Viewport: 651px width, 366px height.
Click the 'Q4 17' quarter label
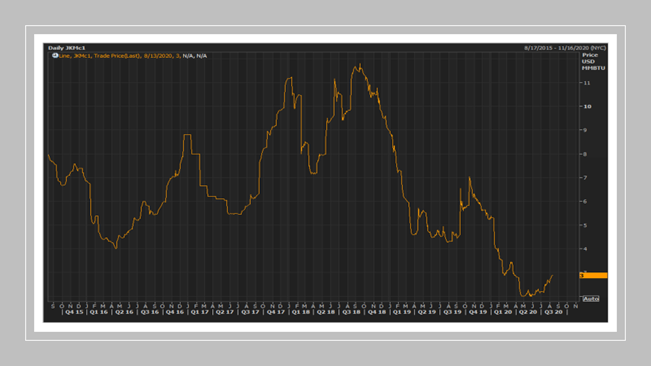276,312
